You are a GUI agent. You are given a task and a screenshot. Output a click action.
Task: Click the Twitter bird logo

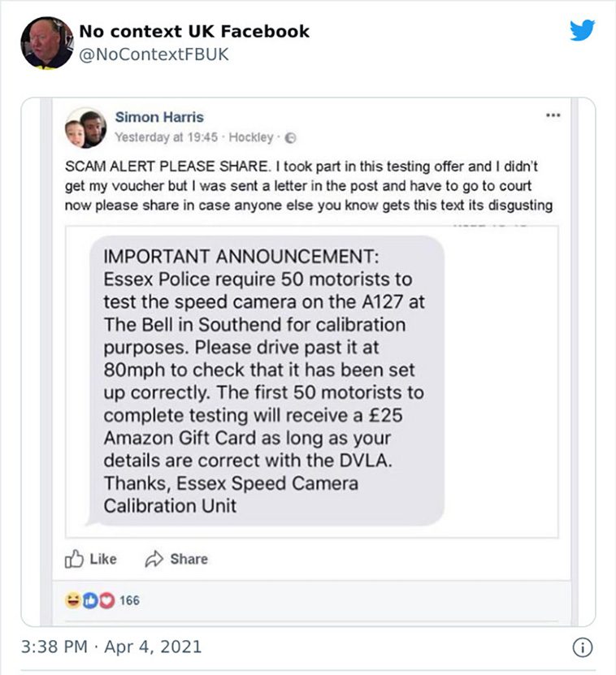583,30
